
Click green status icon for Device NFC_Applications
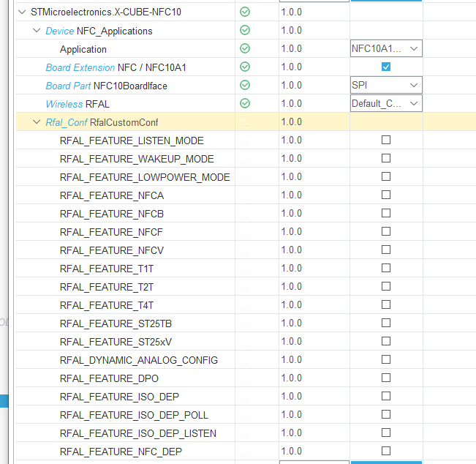[245, 30]
